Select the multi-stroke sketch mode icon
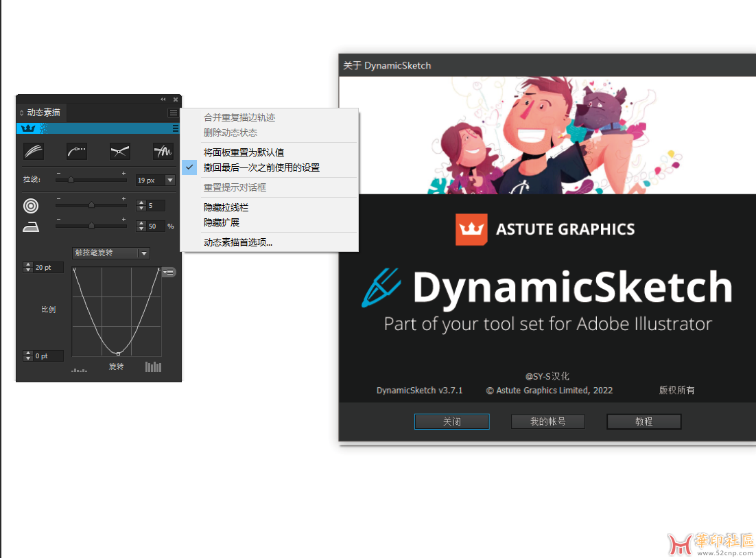Viewport: 756px width, 558px height. (34, 152)
